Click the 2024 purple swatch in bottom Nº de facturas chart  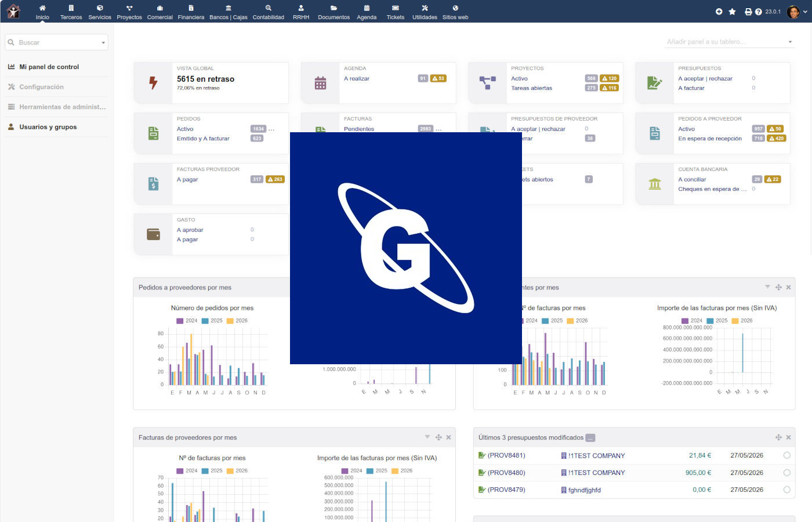181,471
